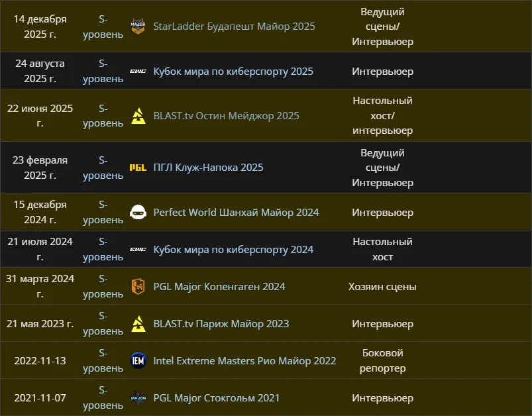Click S-уровень link in 2022-11-13 row
The image size is (532, 416).
[103, 361]
